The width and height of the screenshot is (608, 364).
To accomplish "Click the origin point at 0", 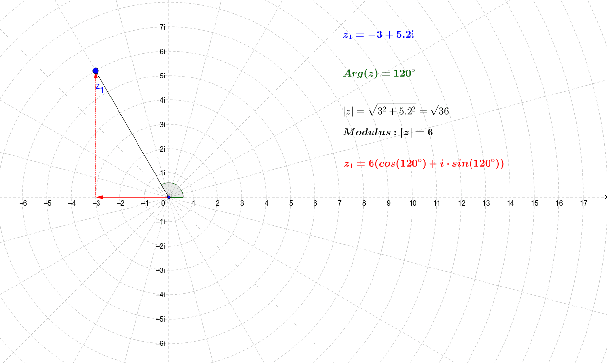I will [169, 197].
